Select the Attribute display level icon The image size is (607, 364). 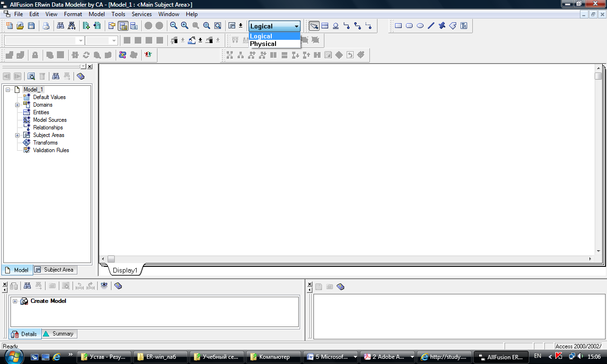coord(123,26)
